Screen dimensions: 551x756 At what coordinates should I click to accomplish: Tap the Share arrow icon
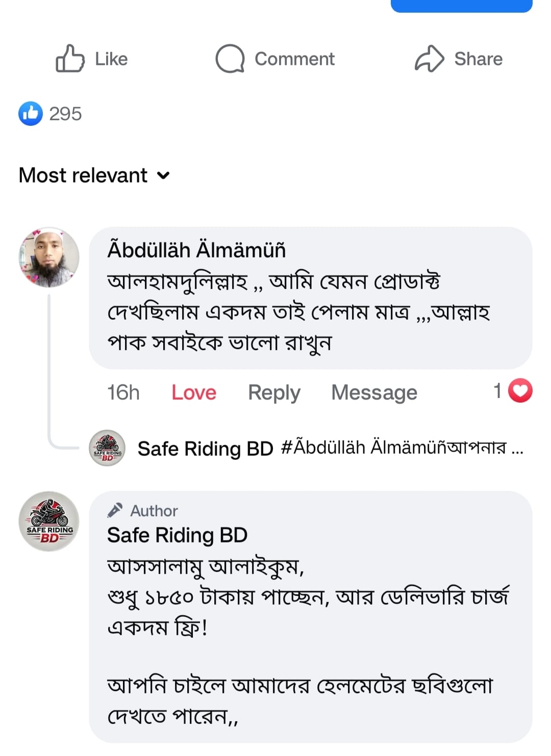[429, 59]
